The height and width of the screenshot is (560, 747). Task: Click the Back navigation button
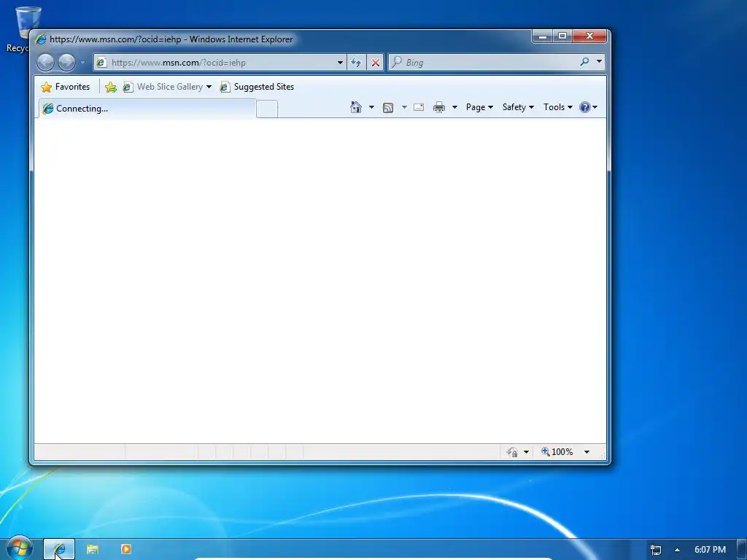(x=46, y=63)
